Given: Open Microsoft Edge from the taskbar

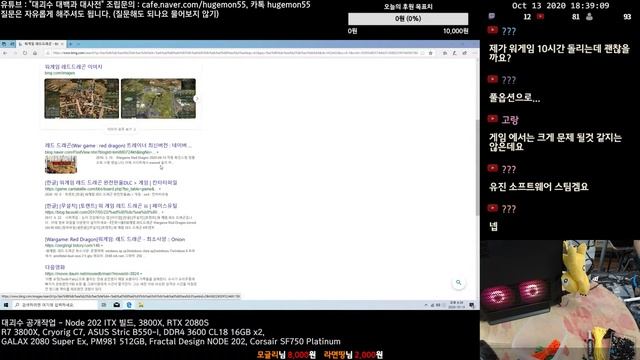Looking at the screenshot, I should 129,305.
